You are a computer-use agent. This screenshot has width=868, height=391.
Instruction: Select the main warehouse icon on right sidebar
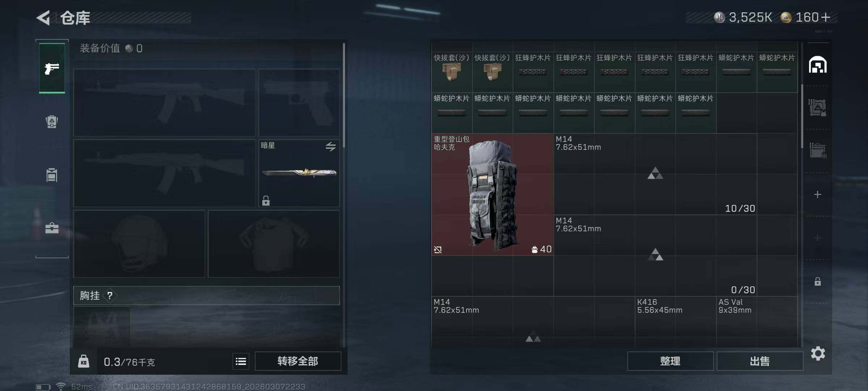818,65
